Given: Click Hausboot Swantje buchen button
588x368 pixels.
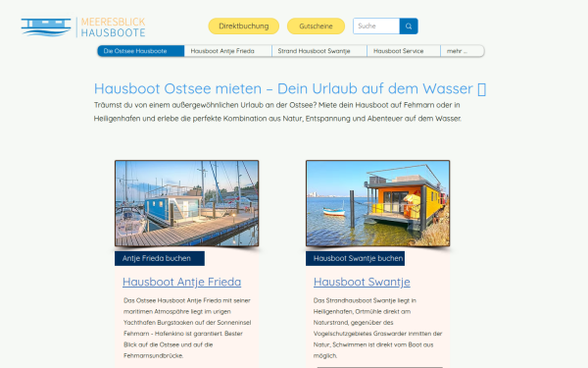Looking at the screenshot, I should coord(355,258).
